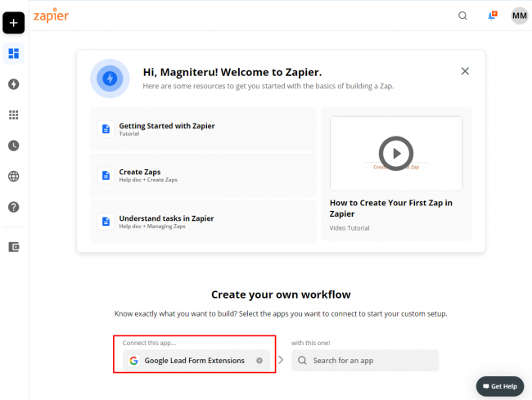Open the Dashboard icon in sidebar

pos(13,54)
